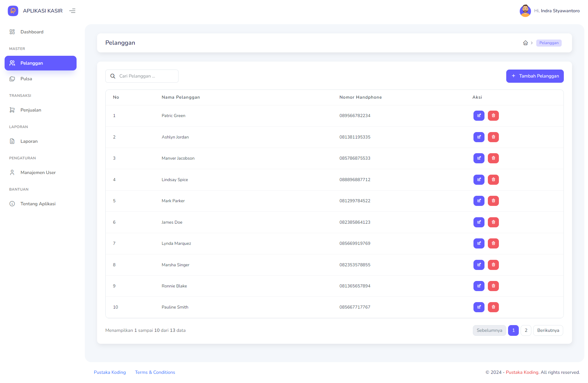Click the edit icon for Lindsay Spice
This screenshot has width=588, height=383.
(479, 179)
